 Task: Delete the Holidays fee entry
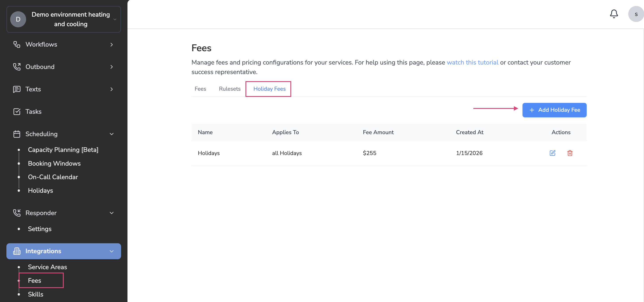coord(570,153)
